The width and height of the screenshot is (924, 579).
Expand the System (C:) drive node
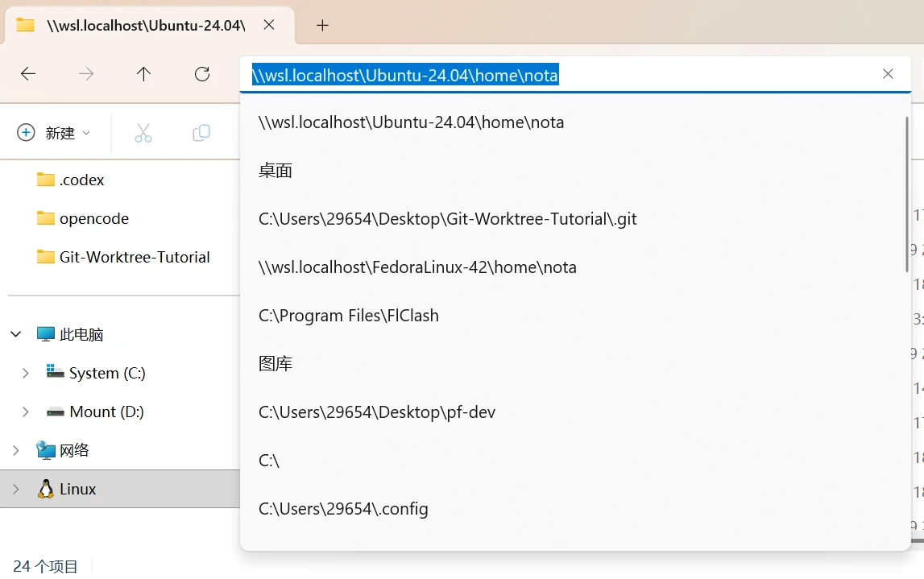[26, 373]
